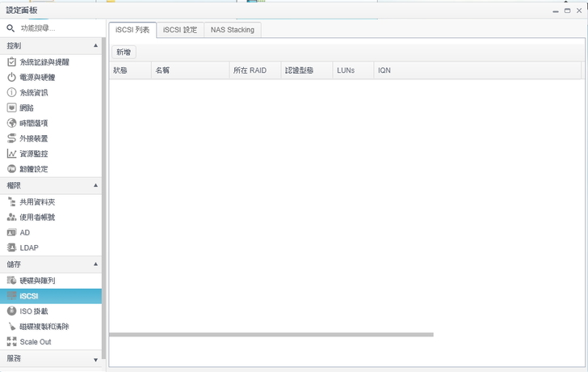
Task: Click the search magnifier icon
Action: pyautogui.click(x=10, y=28)
